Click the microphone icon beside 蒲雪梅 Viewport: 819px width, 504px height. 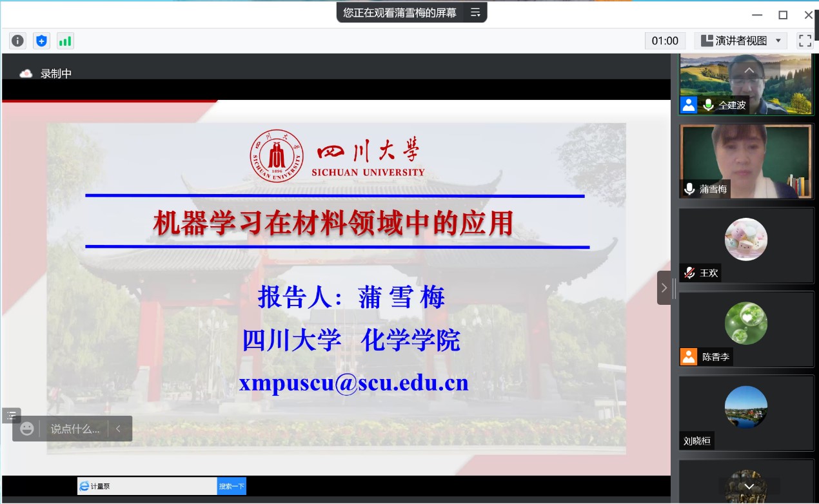[689, 189]
